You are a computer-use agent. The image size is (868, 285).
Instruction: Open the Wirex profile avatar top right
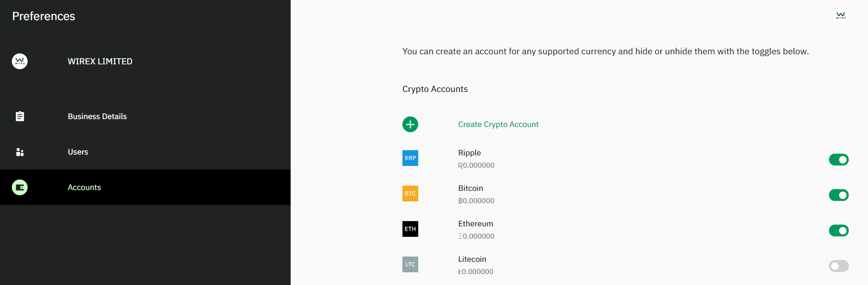pos(841,15)
